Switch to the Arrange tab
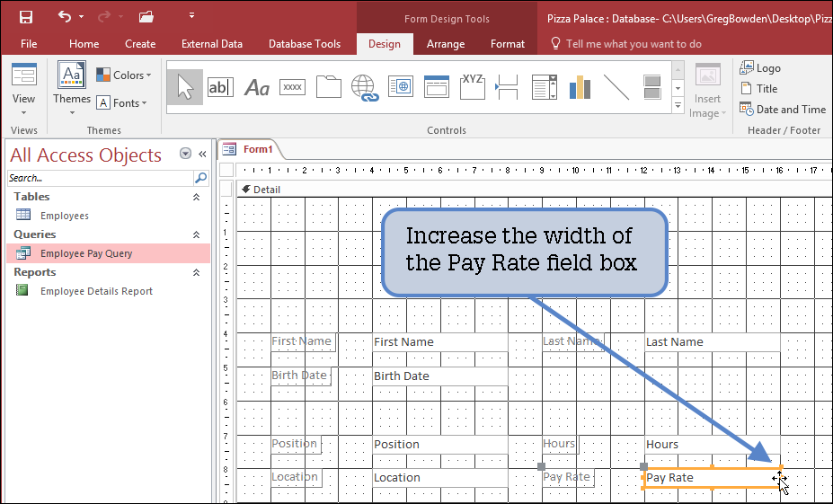833x504 pixels. [x=446, y=44]
